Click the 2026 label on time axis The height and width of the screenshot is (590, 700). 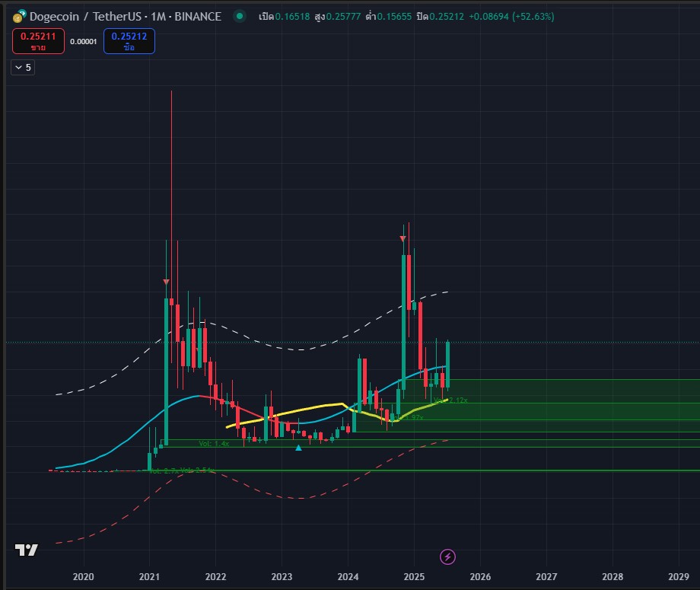pos(480,576)
